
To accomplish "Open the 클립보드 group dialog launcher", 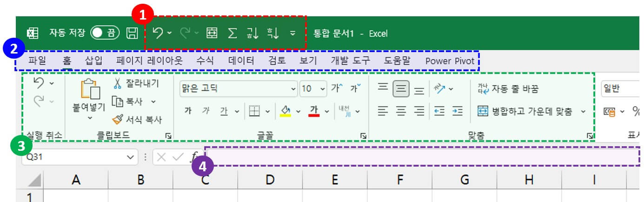I will tap(168, 136).
